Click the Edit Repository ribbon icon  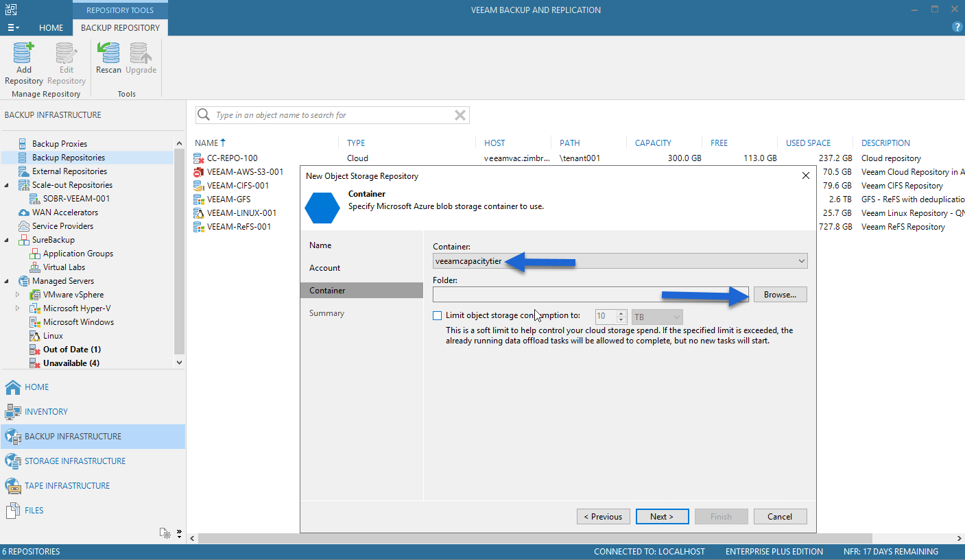[x=67, y=53]
